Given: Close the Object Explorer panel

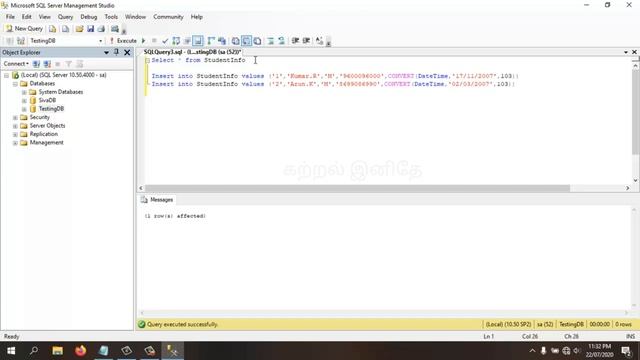Looking at the screenshot, I should click(x=127, y=53).
